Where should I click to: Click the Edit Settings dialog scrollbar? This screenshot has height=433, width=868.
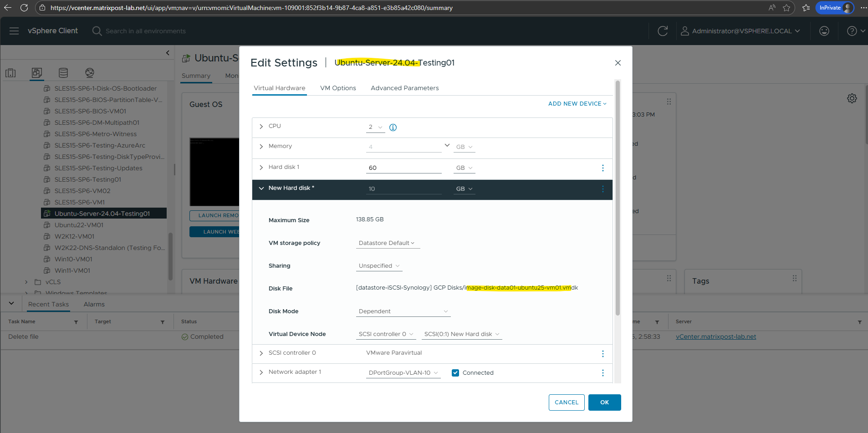(x=618, y=198)
